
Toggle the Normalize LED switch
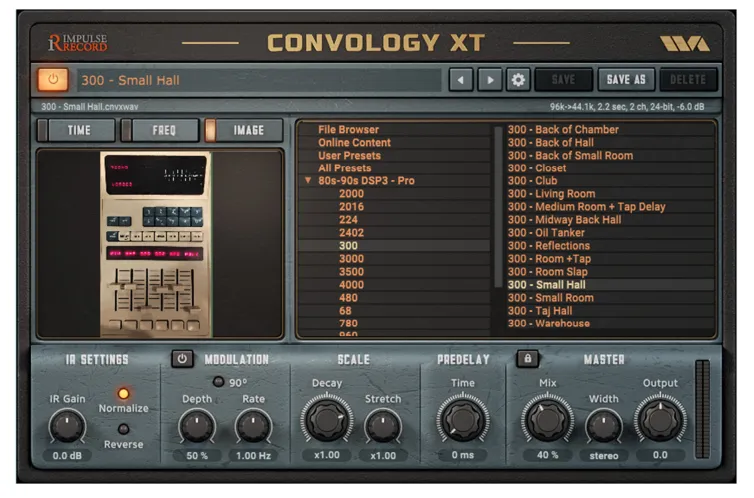point(124,394)
